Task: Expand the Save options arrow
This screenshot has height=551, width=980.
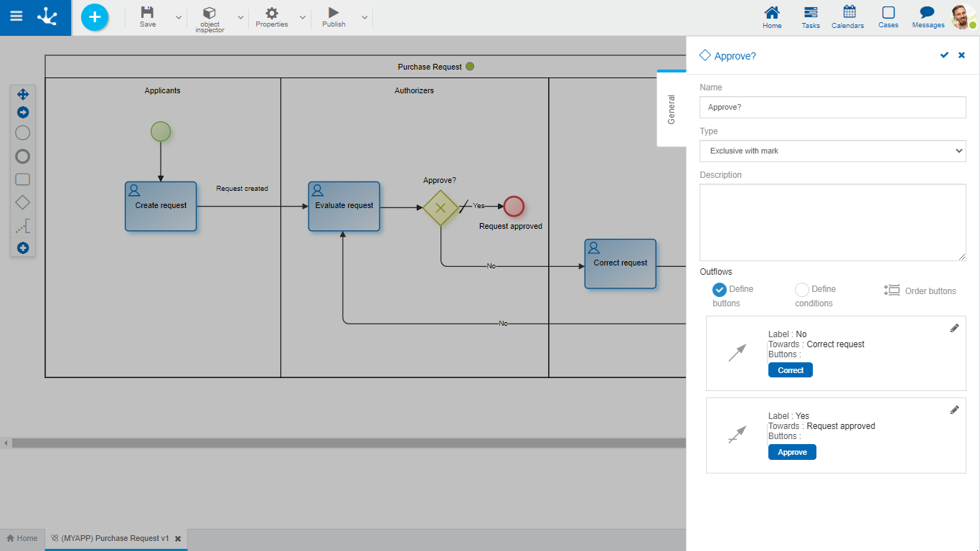Action: tap(179, 17)
